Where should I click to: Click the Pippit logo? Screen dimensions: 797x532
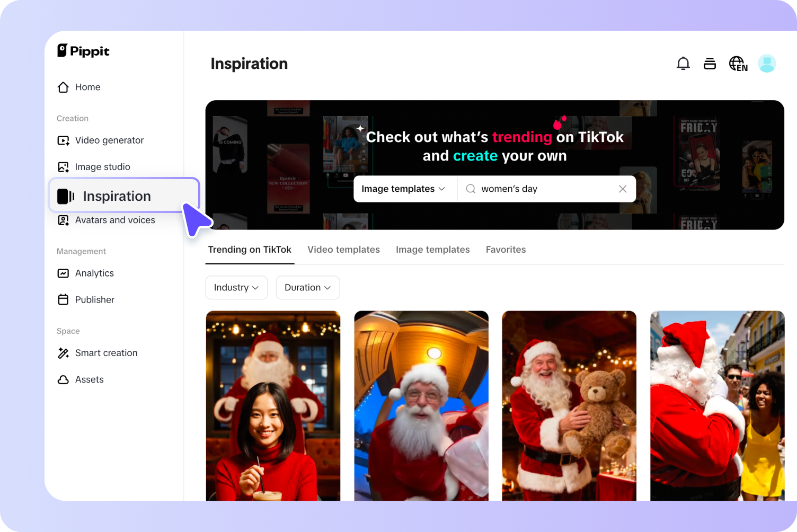pos(83,51)
